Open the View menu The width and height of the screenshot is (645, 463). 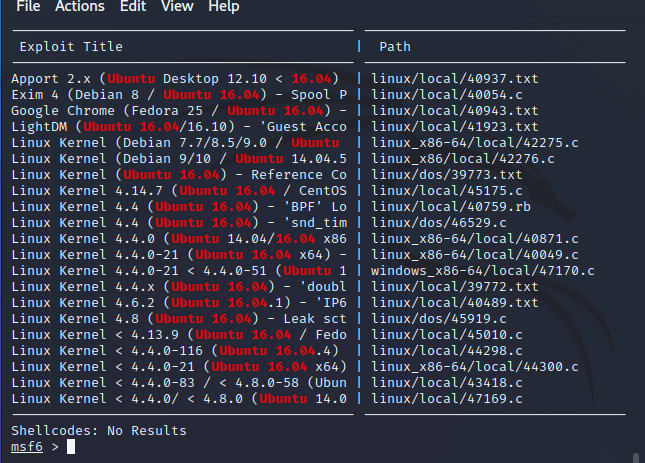coord(177,6)
